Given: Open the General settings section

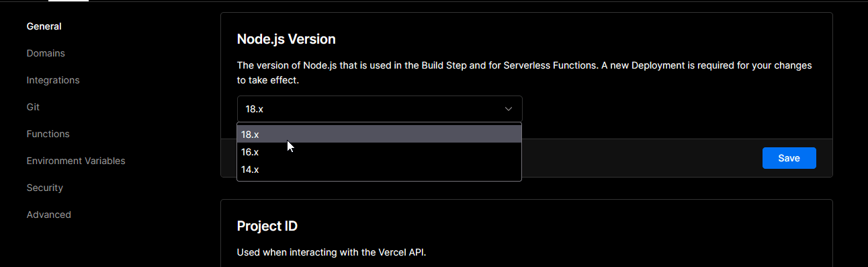Looking at the screenshot, I should (44, 26).
